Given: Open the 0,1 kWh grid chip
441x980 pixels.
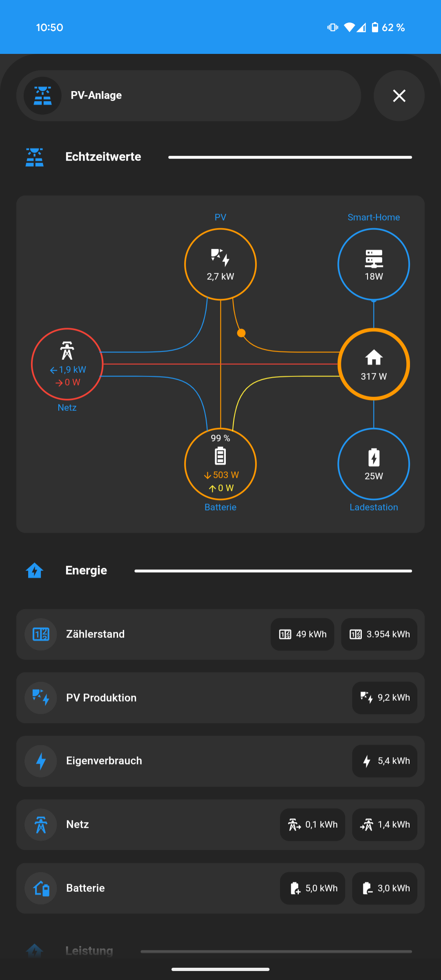Looking at the screenshot, I should (312, 825).
